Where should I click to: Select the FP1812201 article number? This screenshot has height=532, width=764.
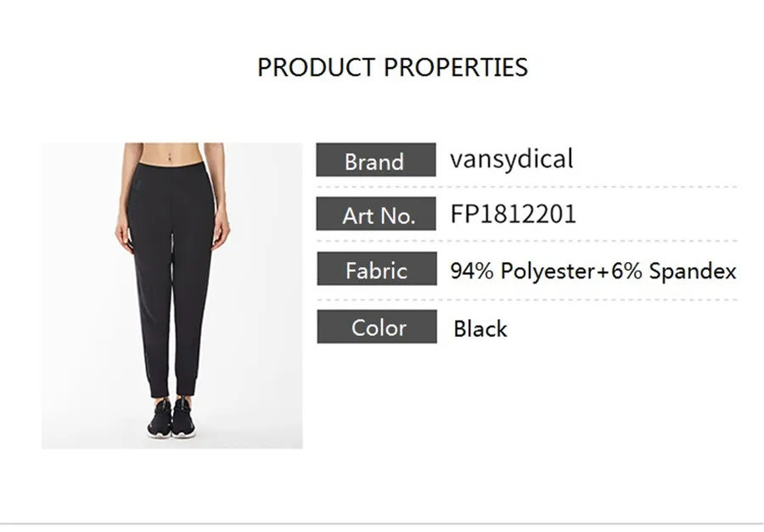coord(513,214)
